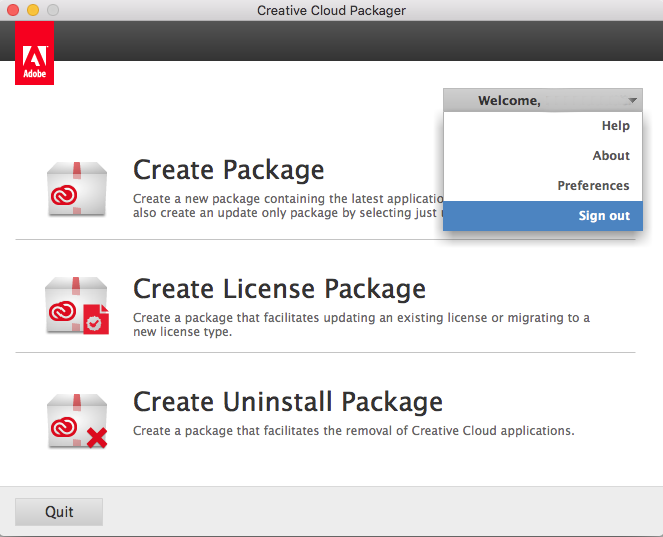Click the Creative Cloud Packager window title

pyautogui.click(x=331, y=10)
